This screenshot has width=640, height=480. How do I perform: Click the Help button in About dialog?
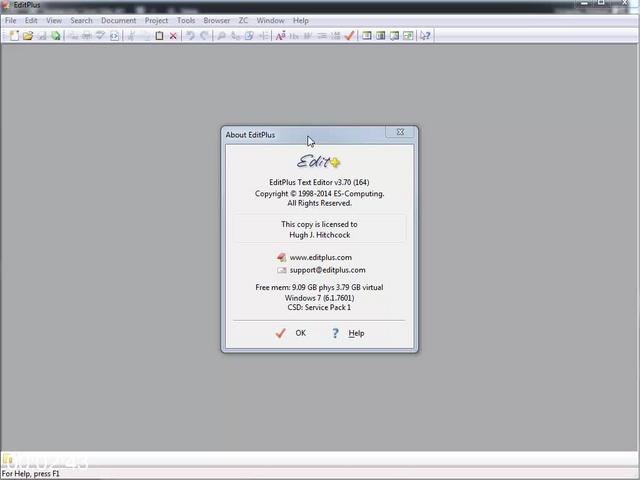tap(348, 333)
